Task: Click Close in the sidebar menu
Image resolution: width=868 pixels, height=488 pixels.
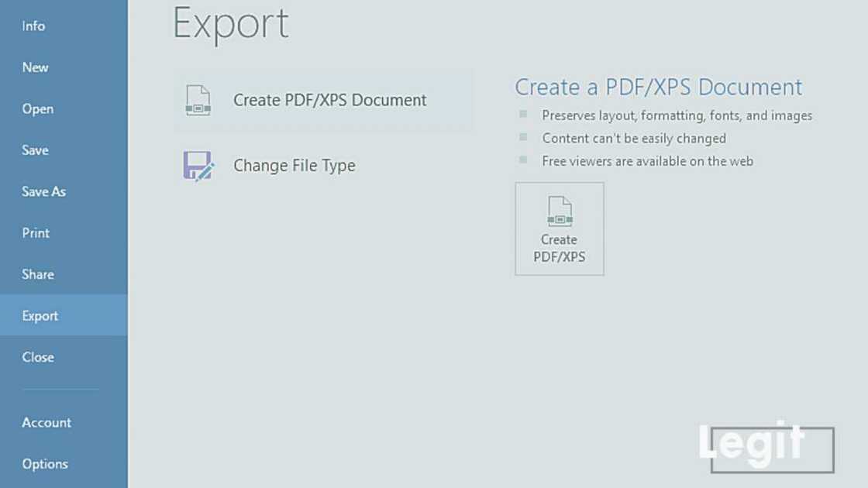Action: point(37,357)
